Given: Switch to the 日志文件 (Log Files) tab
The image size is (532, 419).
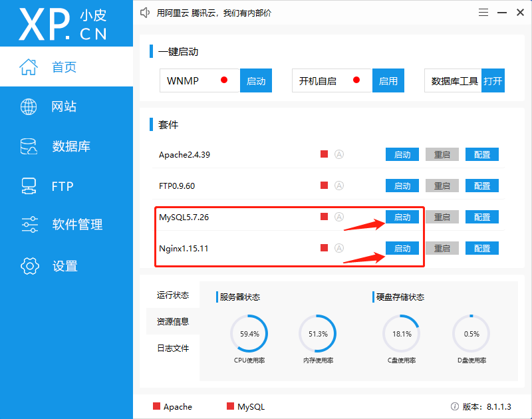Looking at the screenshot, I should (174, 348).
